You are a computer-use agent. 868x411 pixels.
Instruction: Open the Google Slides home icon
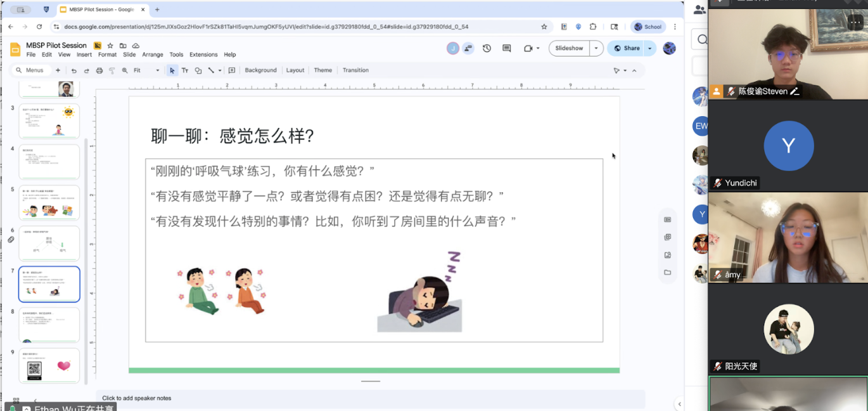15,49
